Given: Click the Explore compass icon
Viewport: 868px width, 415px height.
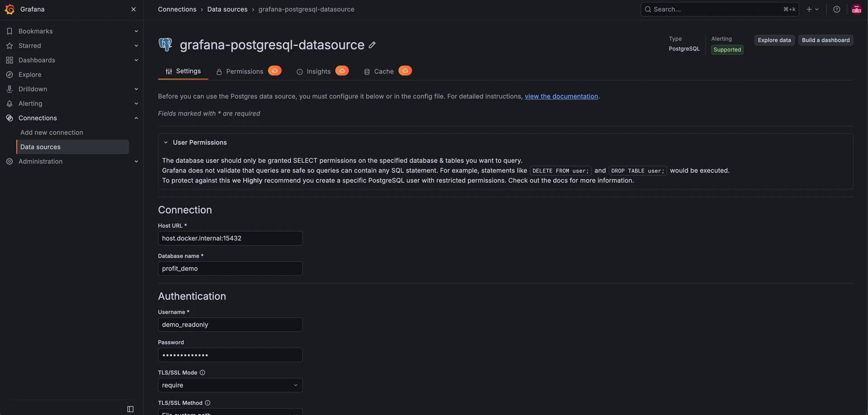Looking at the screenshot, I should [x=9, y=75].
